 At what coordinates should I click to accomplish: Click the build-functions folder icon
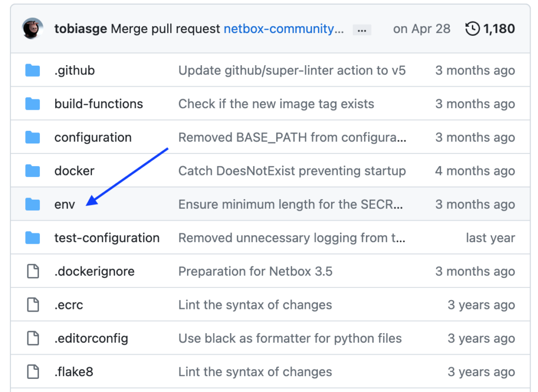point(33,104)
